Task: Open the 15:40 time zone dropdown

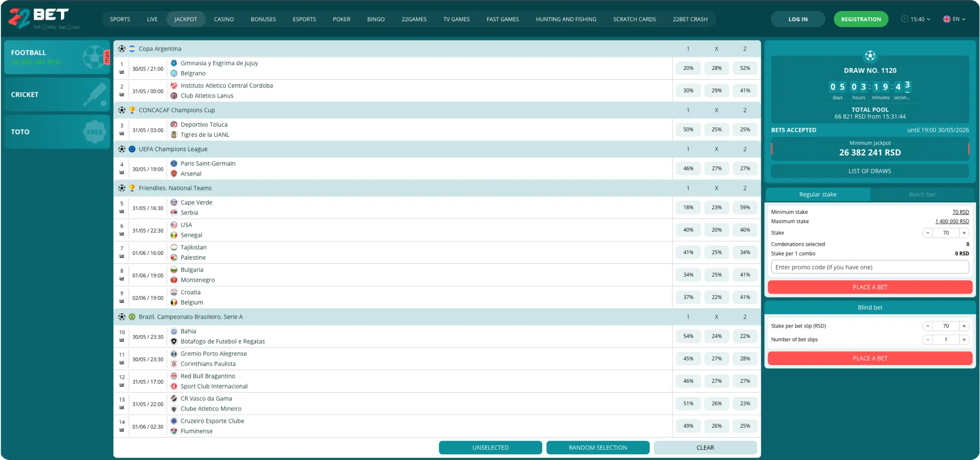Action: tap(916, 19)
